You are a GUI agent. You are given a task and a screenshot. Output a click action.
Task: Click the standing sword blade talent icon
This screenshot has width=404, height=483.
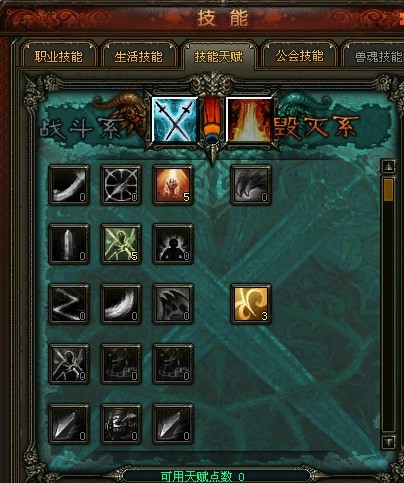pos(69,244)
